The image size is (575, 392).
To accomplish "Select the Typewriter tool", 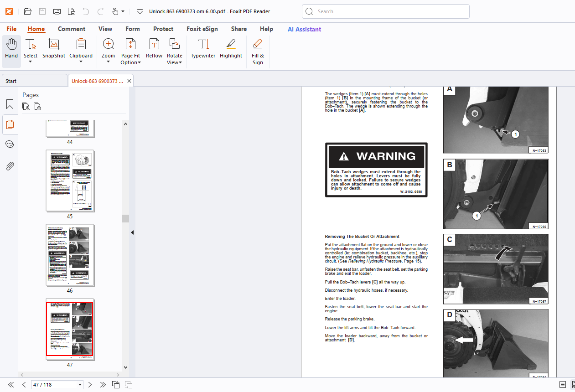I will click(x=203, y=49).
